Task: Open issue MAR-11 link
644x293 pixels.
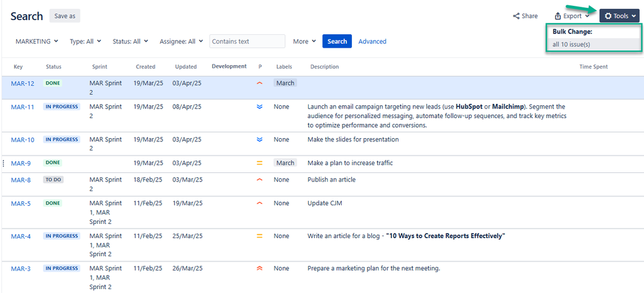Action: point(23,107)
